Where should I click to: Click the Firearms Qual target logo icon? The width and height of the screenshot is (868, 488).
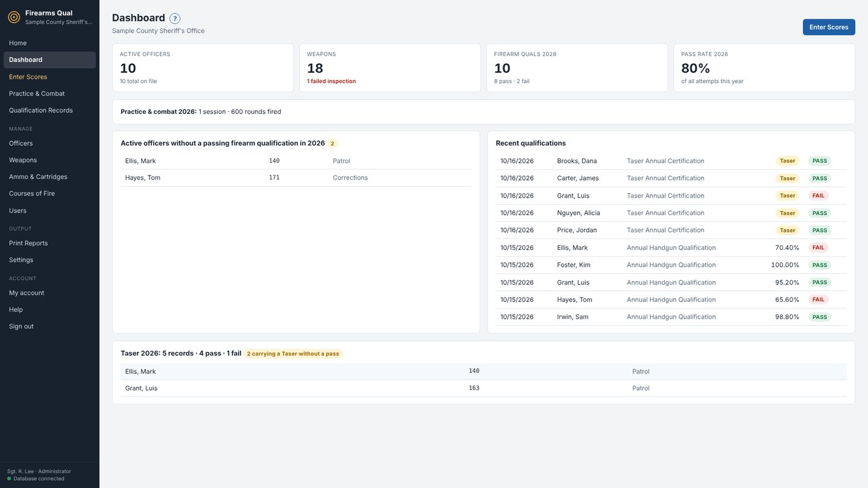(x=14, y=17)
